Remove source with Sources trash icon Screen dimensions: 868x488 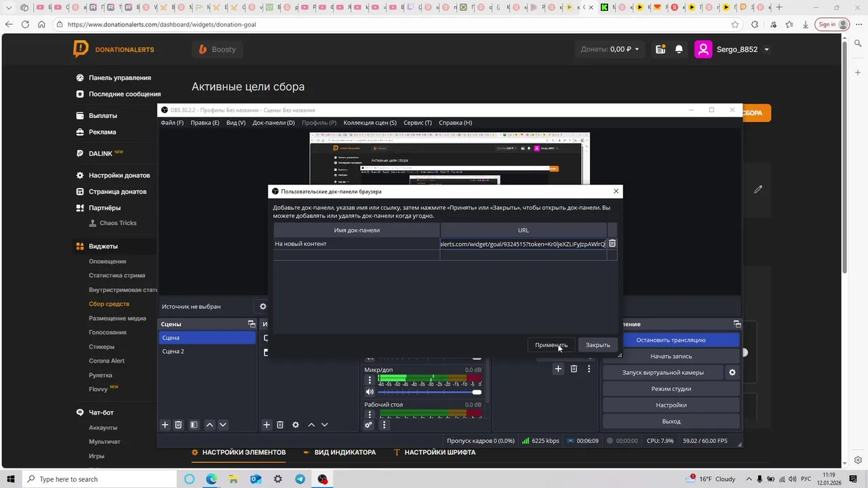click(280, 425)
